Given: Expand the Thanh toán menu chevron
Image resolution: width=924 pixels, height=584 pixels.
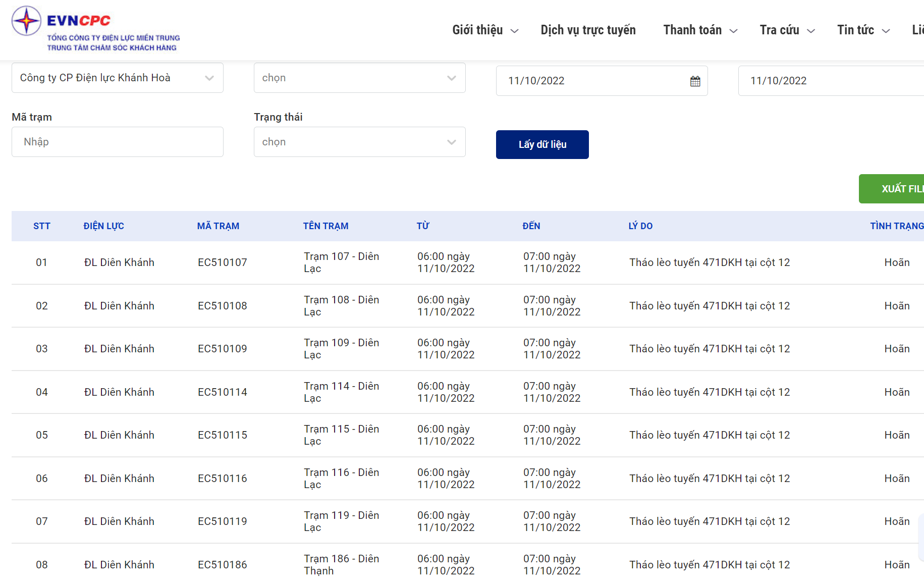Looking at the screenshot, I should click(734, 31).
